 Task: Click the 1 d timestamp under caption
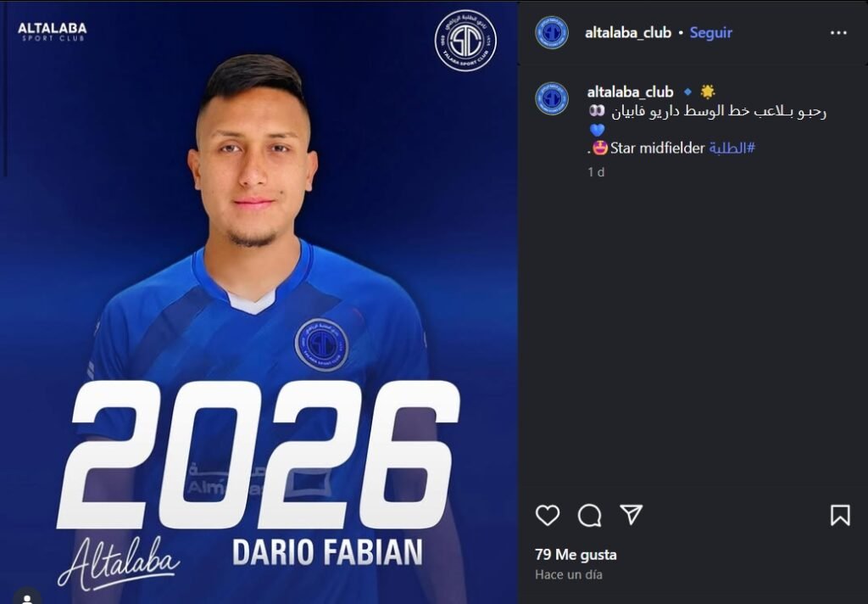596,172
